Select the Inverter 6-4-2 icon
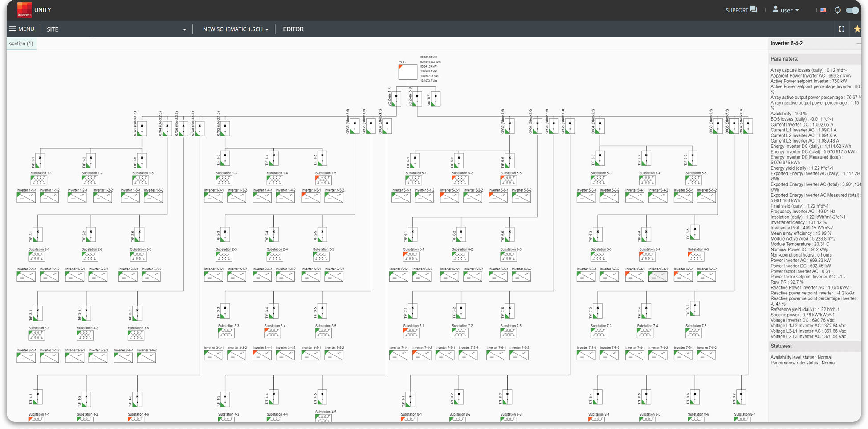Viewport: 868px width, 429px height. point(658,277)
